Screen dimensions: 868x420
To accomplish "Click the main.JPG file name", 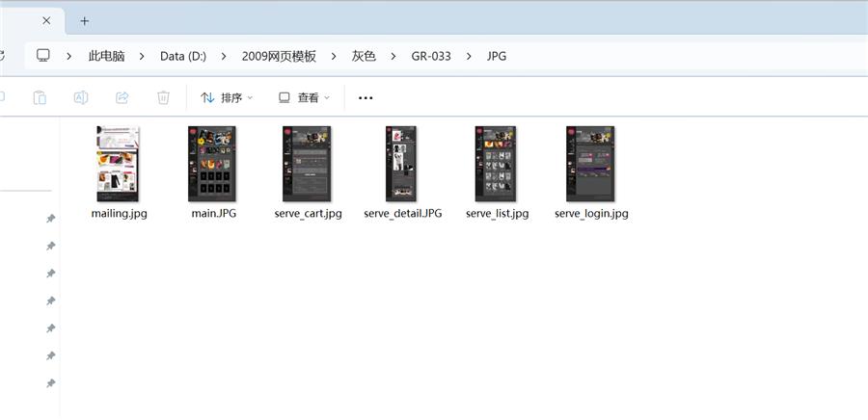I will [x=214, y=213].
